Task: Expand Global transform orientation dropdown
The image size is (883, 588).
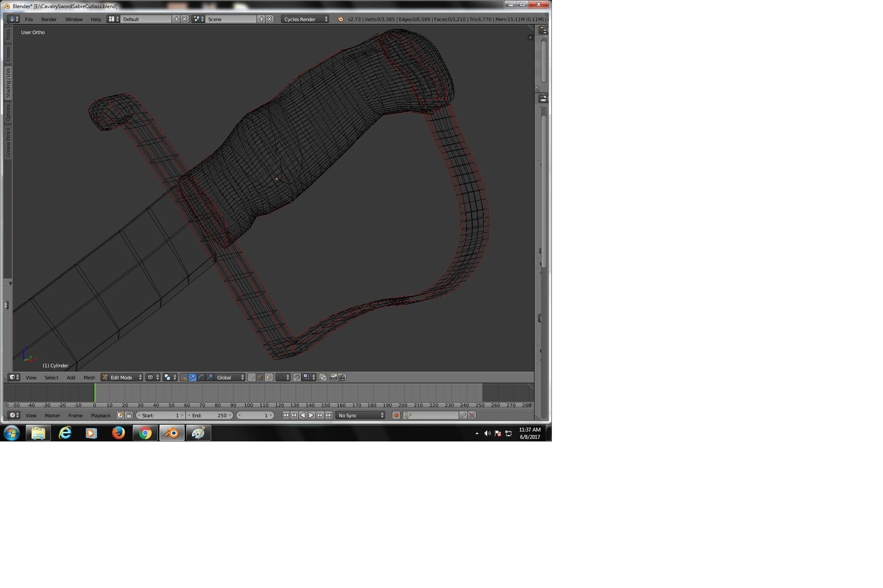Action: [x=230, y=377]
